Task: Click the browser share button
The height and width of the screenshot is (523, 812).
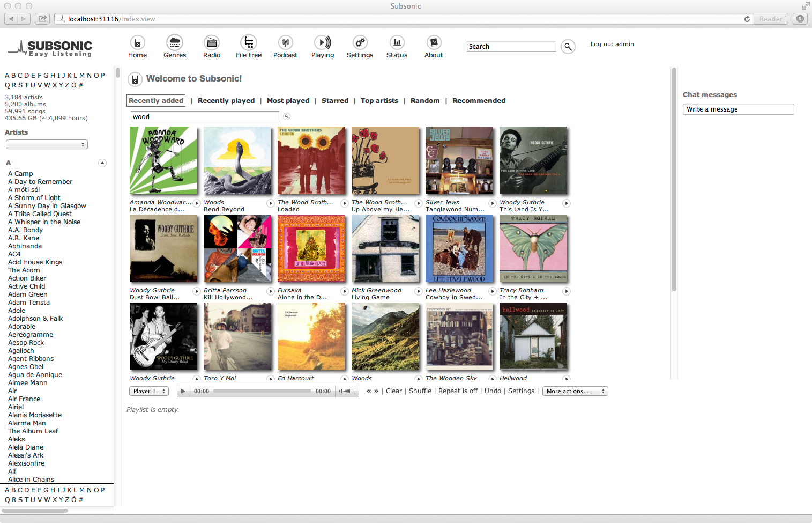Action: point(42,19)
